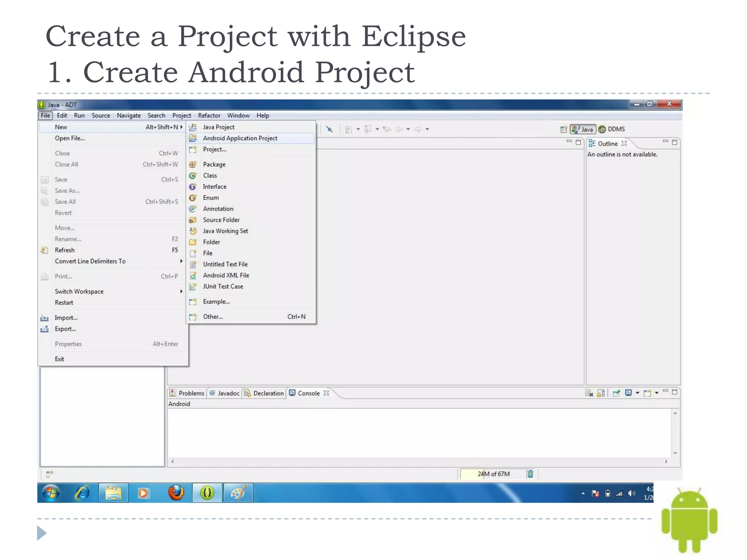Screen dimensions: 747x560
Task: Open the Run menu
Action: click(79, 116)
